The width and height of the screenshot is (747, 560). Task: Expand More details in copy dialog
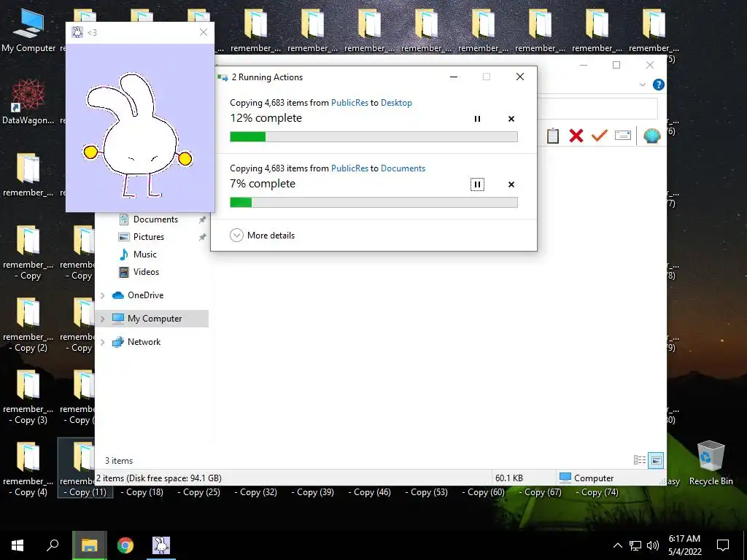[263, 236]
